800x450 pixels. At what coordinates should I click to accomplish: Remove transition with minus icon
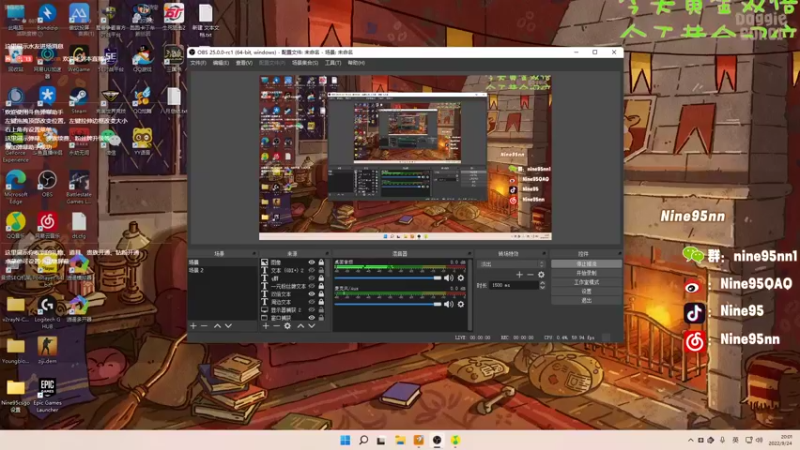coord(530,274)
